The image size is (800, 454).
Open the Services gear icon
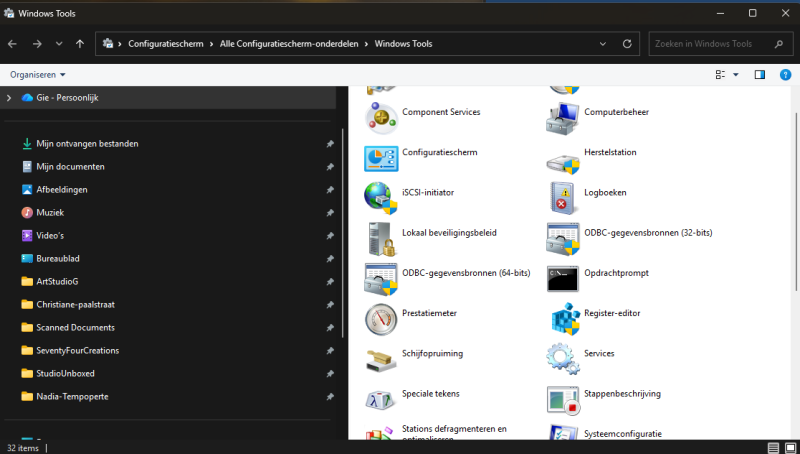(x=563, y=359)
